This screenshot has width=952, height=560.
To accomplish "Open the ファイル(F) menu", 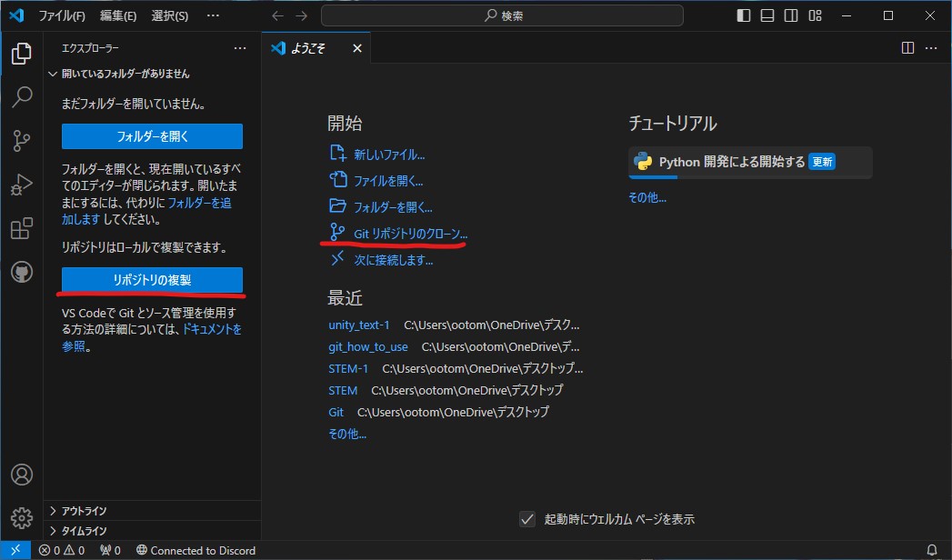I will pos(62,15).
